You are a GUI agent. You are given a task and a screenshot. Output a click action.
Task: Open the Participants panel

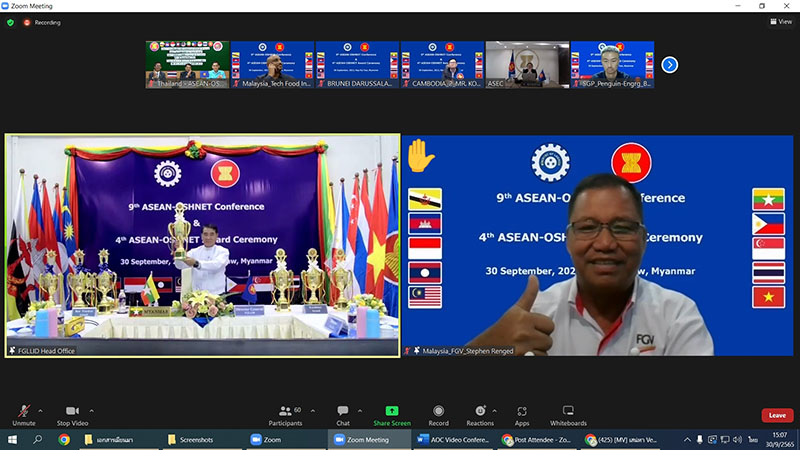pos(285,414)
